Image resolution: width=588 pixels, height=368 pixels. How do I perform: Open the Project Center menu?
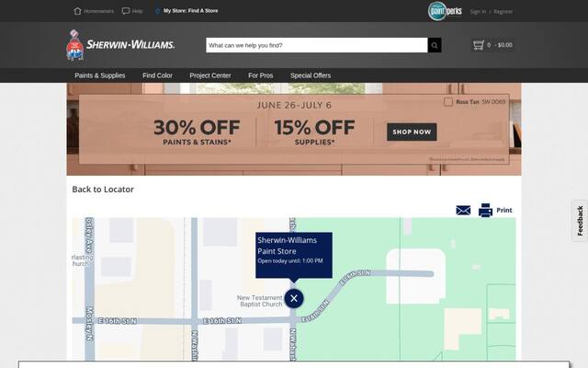click(210, 75)
